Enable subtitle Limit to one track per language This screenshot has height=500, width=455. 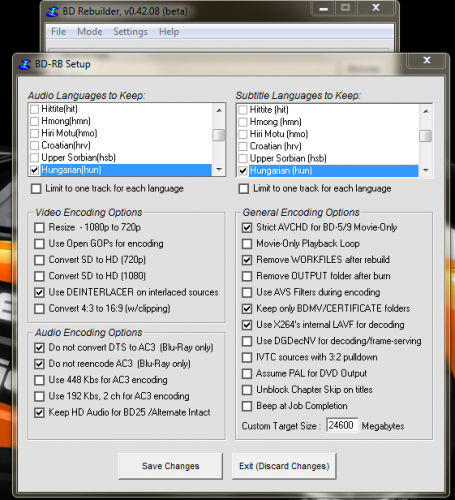(244, 189)
